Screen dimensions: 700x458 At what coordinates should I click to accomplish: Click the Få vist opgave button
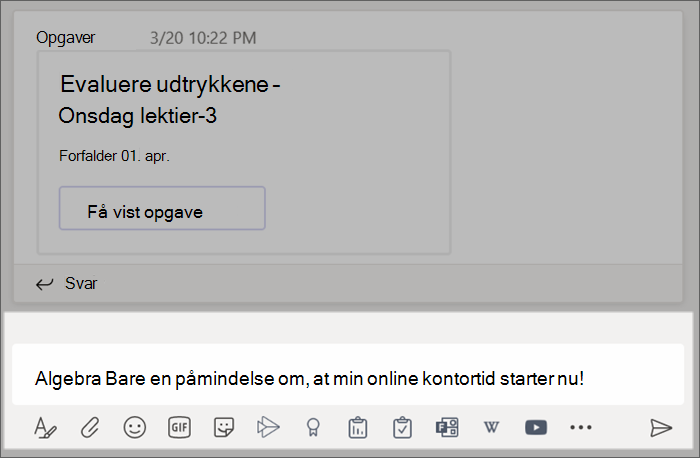162,208
